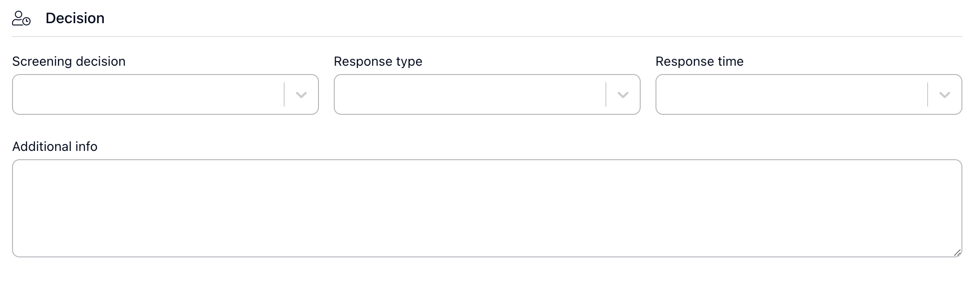This screenshot has width=980, height=287.
Task: Click the Screening decision chevron arrow
Action: point(301,95)
